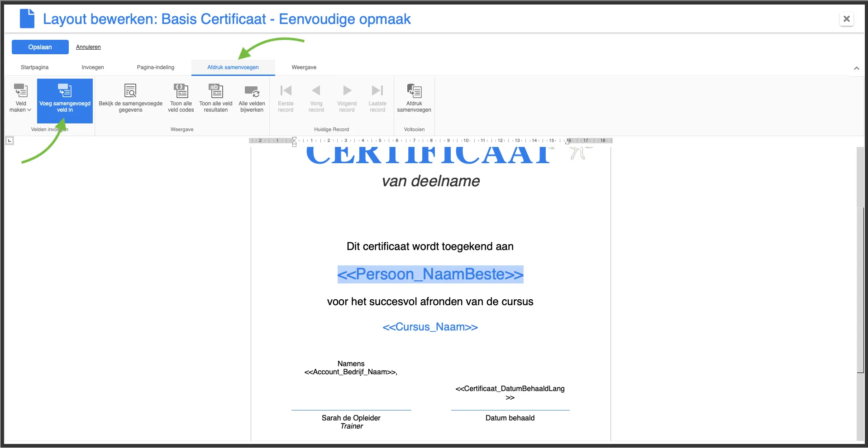The height and width of the screenshot is (448, 868).
Task: Toggle 'Toon alle veld resultaten' view
Action: tap(215, 97)
